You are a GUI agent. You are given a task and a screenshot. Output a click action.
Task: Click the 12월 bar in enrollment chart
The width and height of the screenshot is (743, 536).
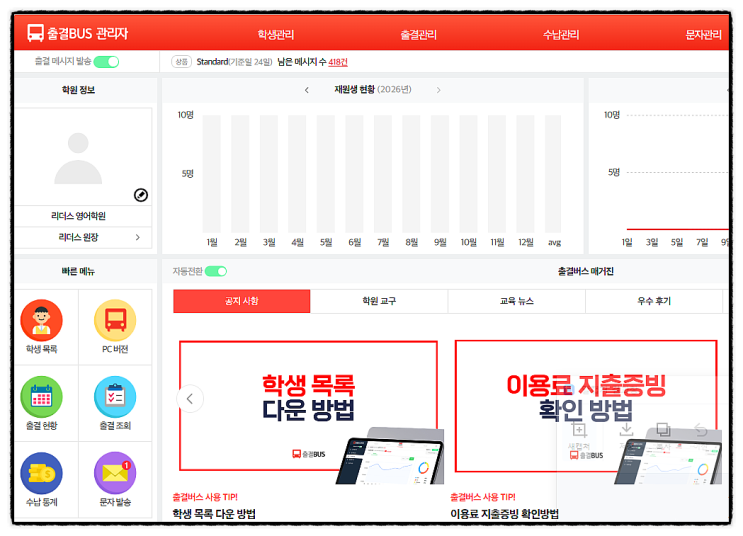[x=526, y=173]
